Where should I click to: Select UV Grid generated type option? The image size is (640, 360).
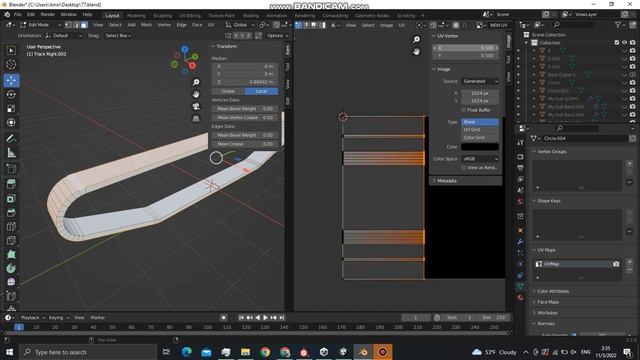pos(480,129)
